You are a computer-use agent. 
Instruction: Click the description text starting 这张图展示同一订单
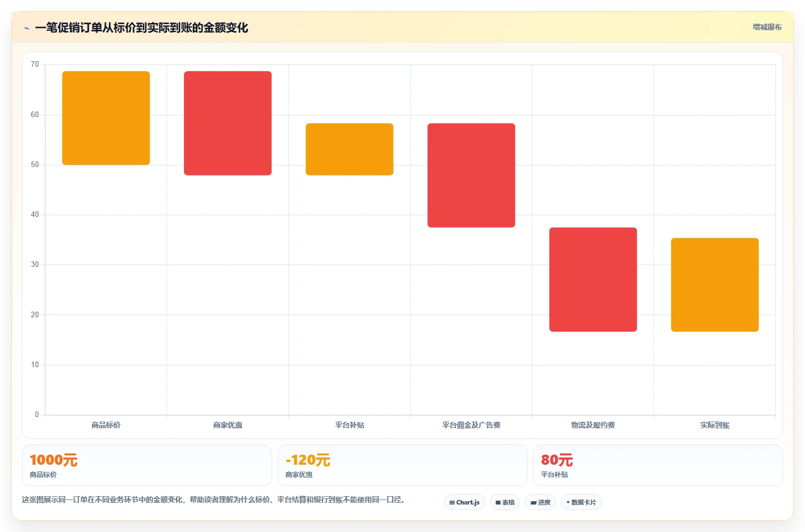click(x=213, y=499)
